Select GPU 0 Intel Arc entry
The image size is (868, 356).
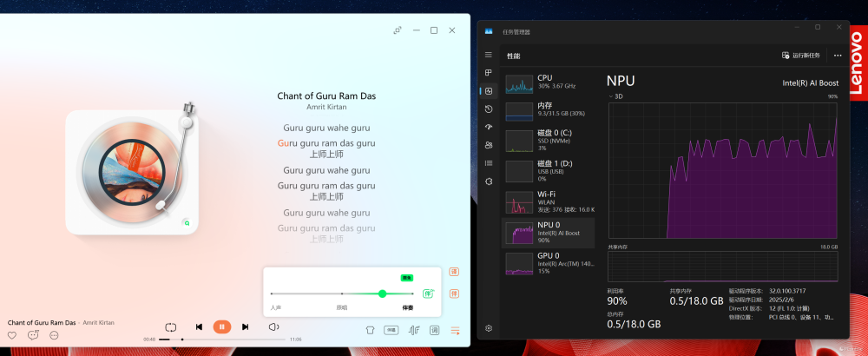[548, 264]
